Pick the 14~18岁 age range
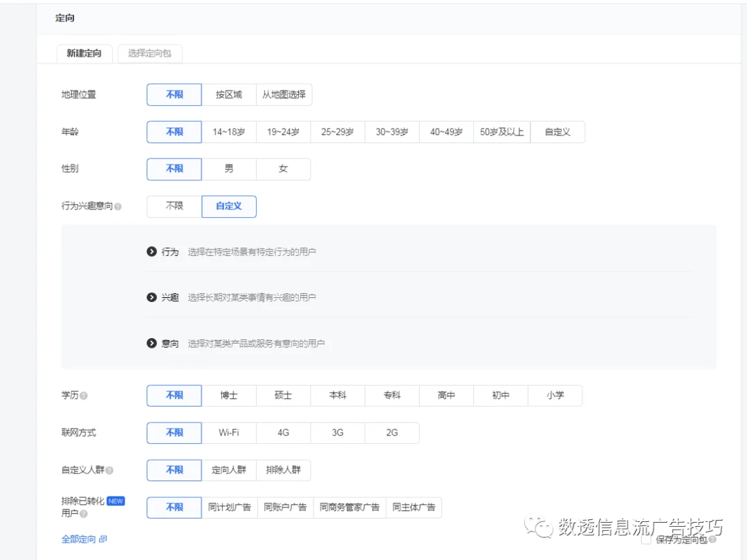The height and width of the screenshot is (560, 747). pos(229,132)
